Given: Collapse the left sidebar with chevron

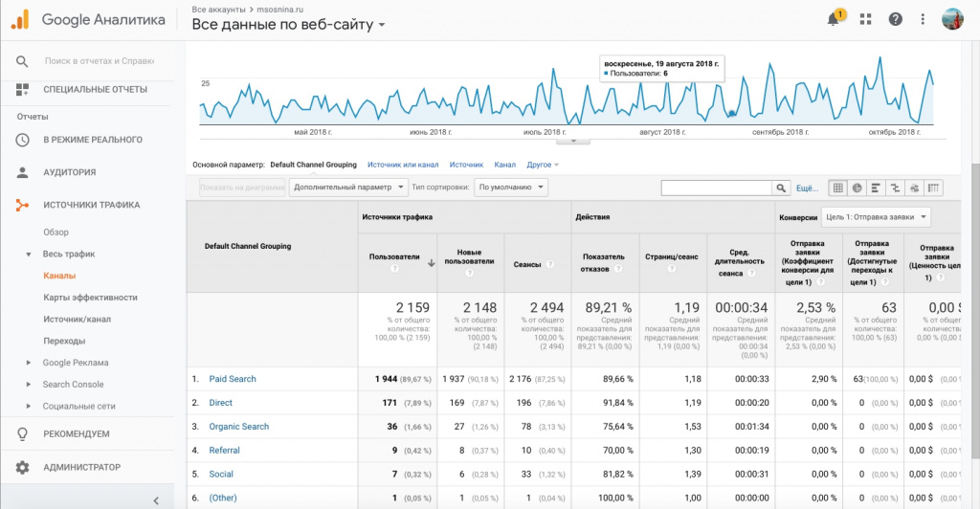Looking at the screenshot, I should [156, 499].
